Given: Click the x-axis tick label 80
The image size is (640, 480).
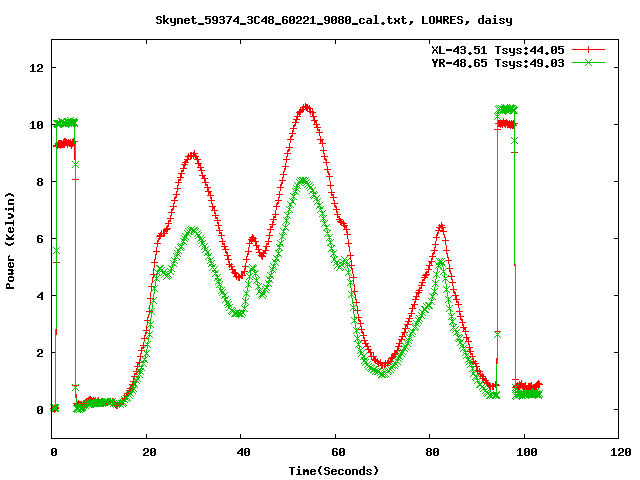Looking at the screenshot, I should 432,452.
